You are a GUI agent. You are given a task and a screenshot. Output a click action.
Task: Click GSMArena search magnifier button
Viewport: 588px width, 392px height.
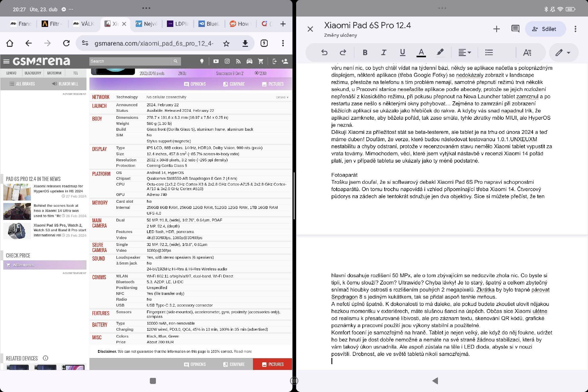pyautogui.click(x=175, y=61)
